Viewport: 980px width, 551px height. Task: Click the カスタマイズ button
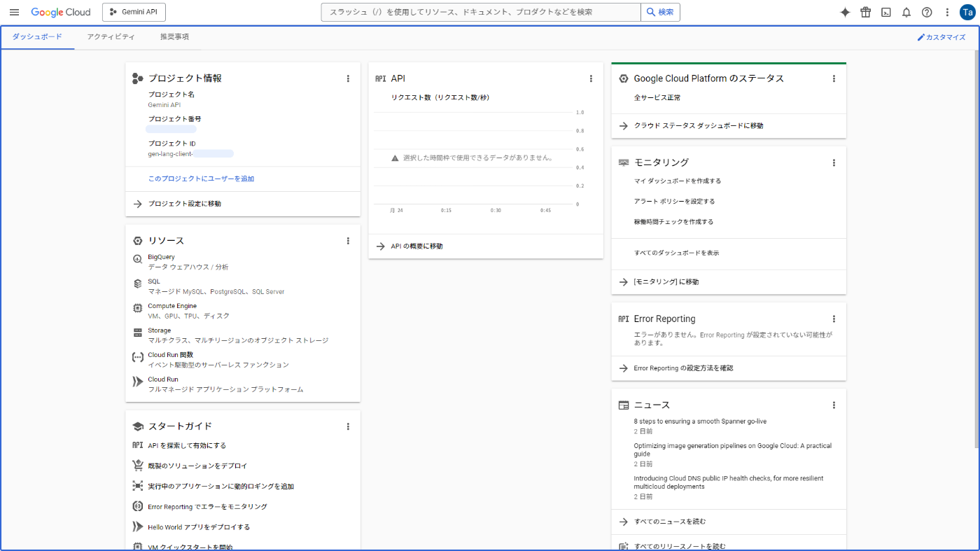pos(941,37)
